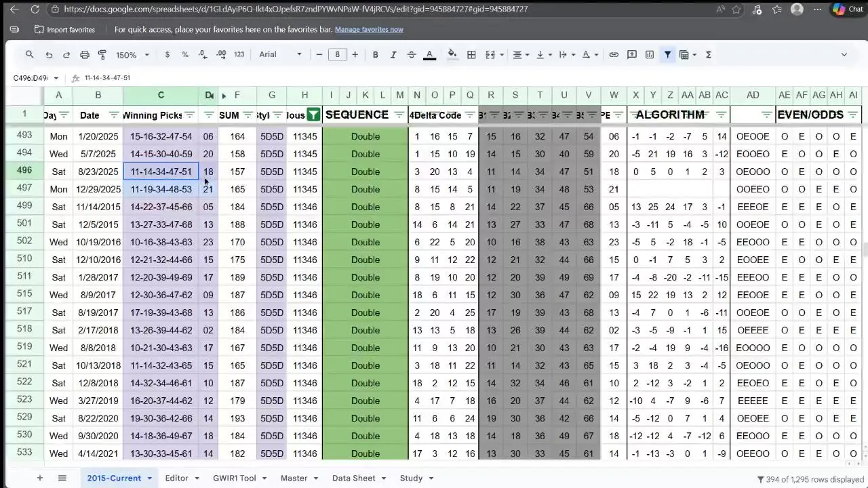Toggle italic formatting
The height and width of the screenshot is (488, 868).
(x=393, y=55)
